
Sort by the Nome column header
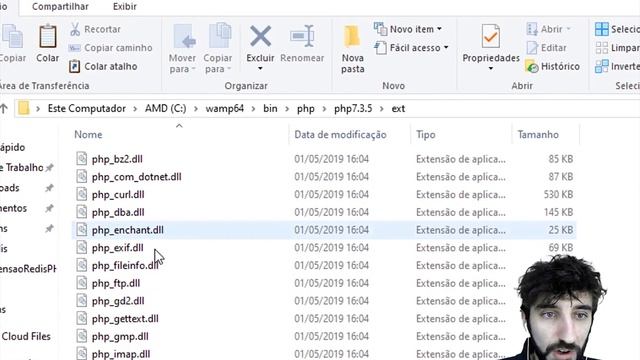coord(88,135)
